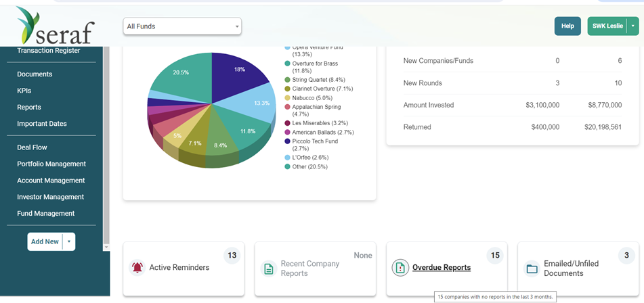Open the Emailed/Unfiled Documents card
This screenshot has height=303, width=644.
(x=579, y=269)
